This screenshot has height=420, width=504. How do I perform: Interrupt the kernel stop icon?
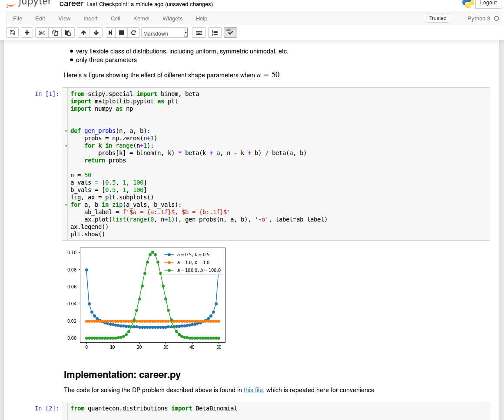122,33
